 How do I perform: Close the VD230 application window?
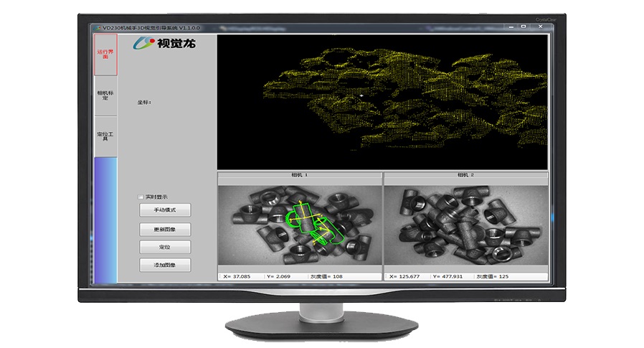pos(539,27)
